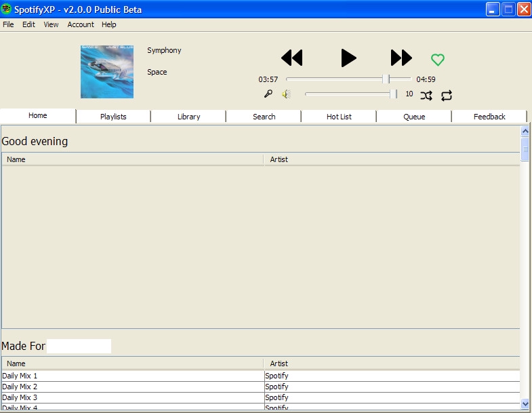532x413 pixels.
Task: Toggle shuffle playback mode
Action: pyautogui.click(x=426, y=96)
